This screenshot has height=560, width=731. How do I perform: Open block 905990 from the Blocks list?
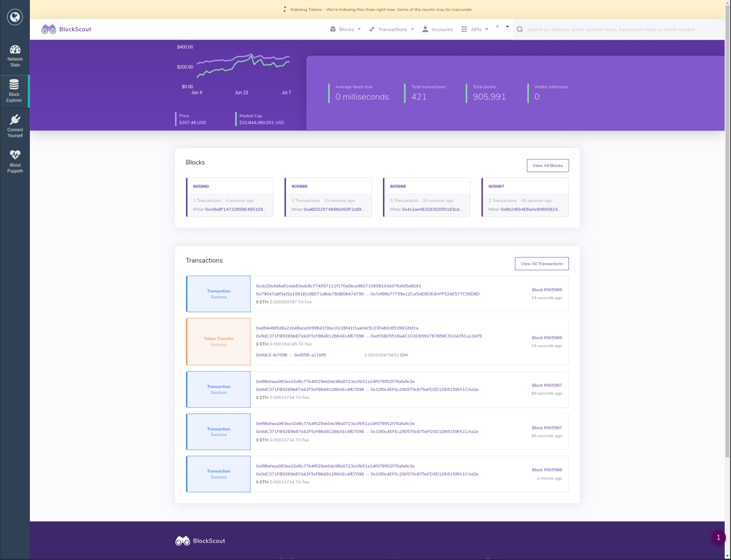tap(201, 186)
